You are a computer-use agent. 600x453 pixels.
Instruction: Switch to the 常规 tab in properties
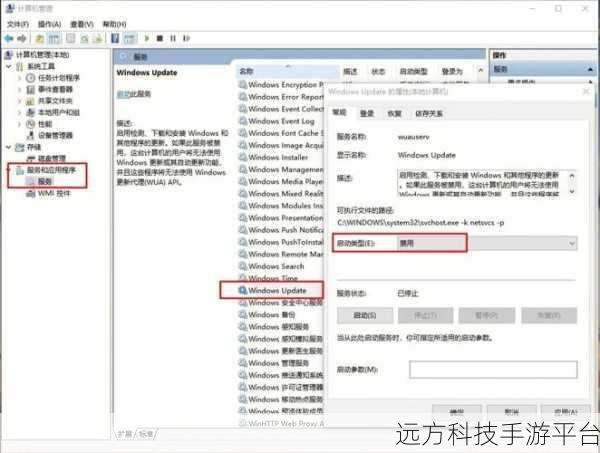click(x=339, y=112)
